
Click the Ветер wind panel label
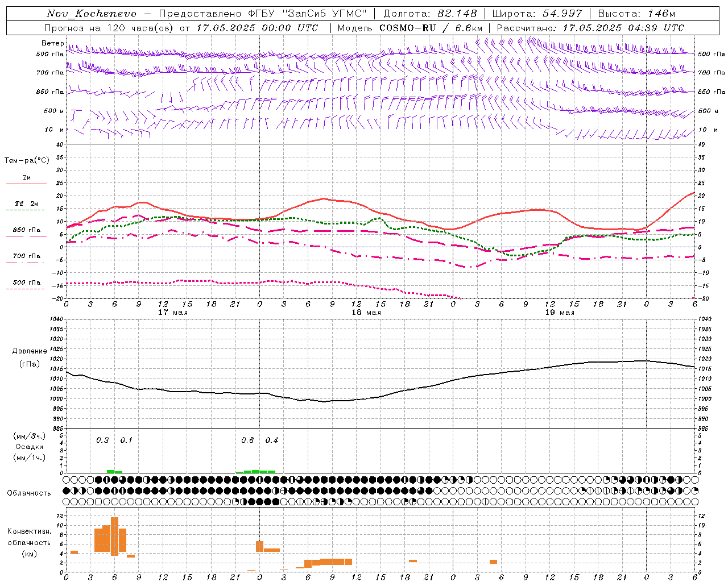coord(52,43)
